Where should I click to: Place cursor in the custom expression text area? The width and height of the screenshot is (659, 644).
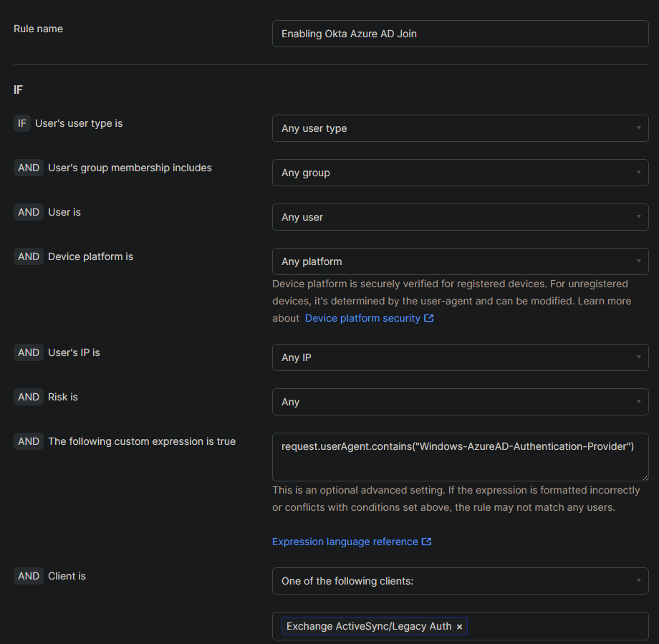click(460, 456)
